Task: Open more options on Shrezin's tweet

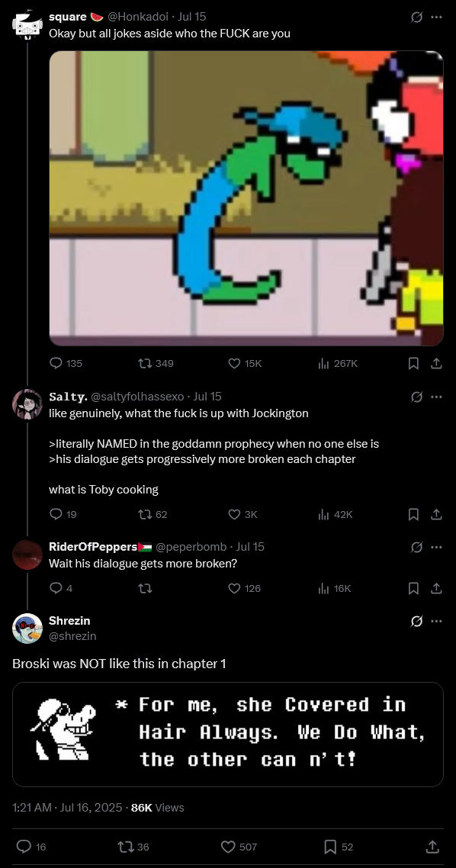Action: (x=436, y=621)
